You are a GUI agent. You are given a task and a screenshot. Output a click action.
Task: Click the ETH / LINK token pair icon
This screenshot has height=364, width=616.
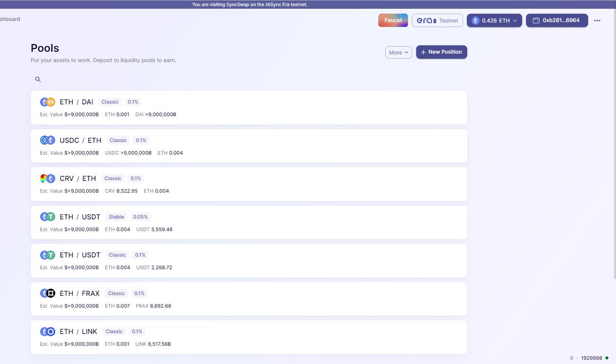47,331
